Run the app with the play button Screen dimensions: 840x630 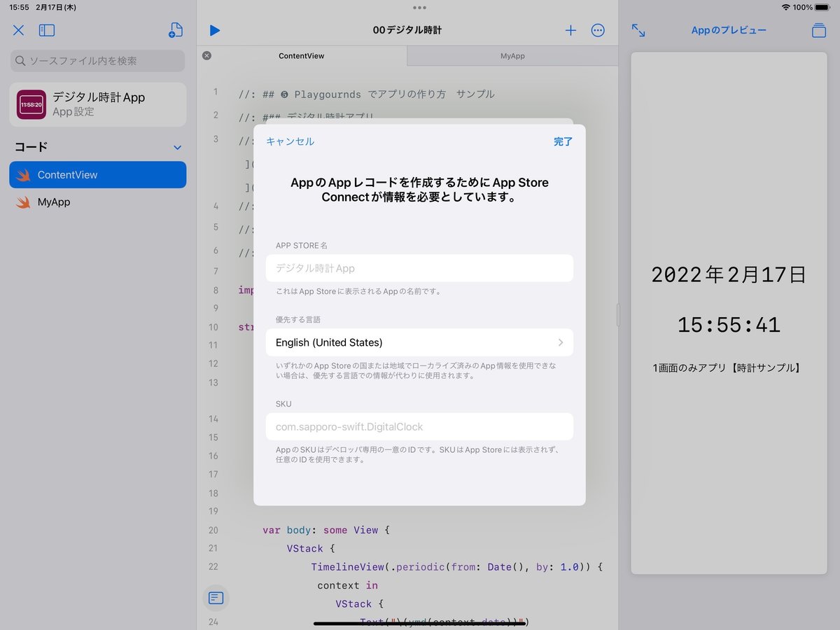pyautogui.click(x=215, y=30)
